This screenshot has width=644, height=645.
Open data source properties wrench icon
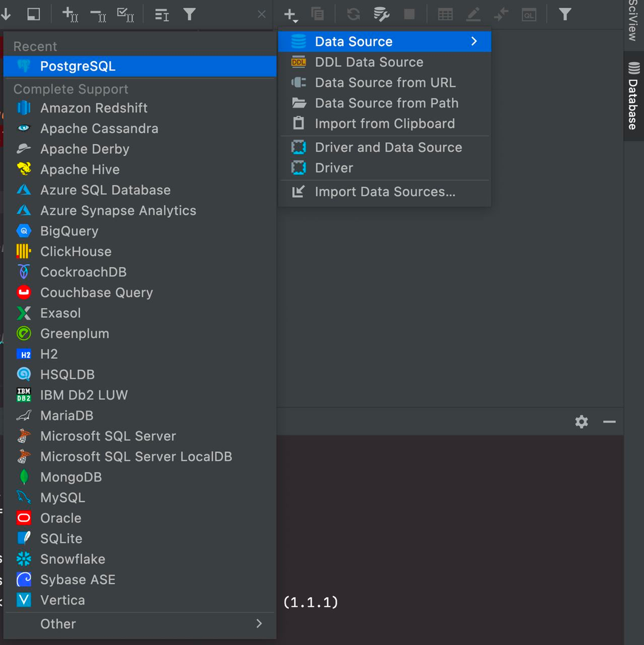(x=382, y=15)
